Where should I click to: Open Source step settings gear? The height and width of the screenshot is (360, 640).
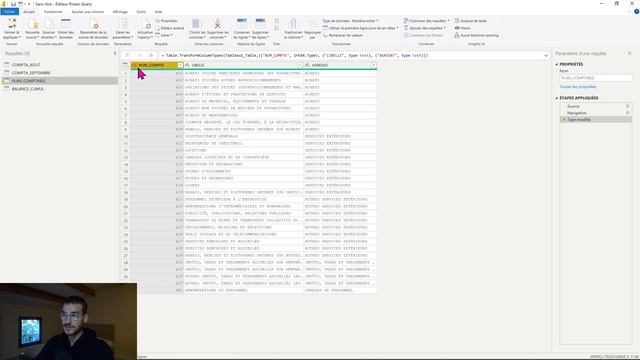tap(627, 106)
